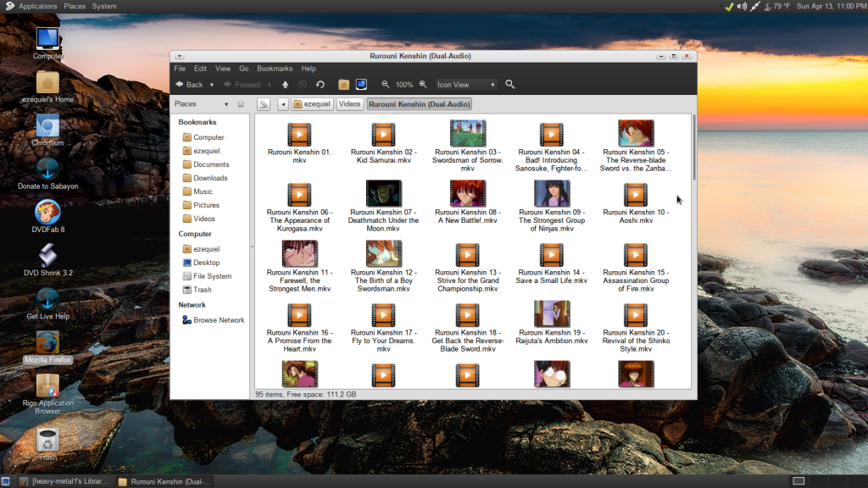Screen dimensions: 868x488
Task: Select Rurouni Kenshin 03 Swordsman of Sorrow thumbnail
Action: click(x=468, y=133)
